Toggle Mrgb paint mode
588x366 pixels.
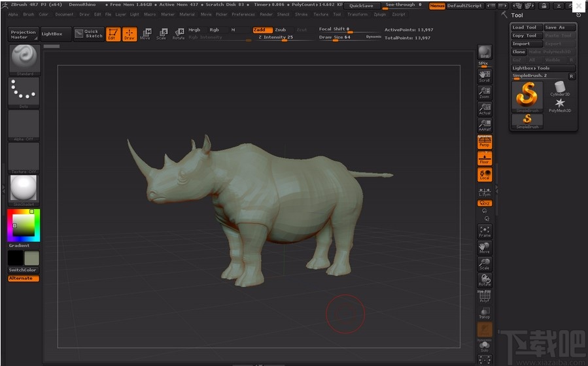[x=194, y=29]
